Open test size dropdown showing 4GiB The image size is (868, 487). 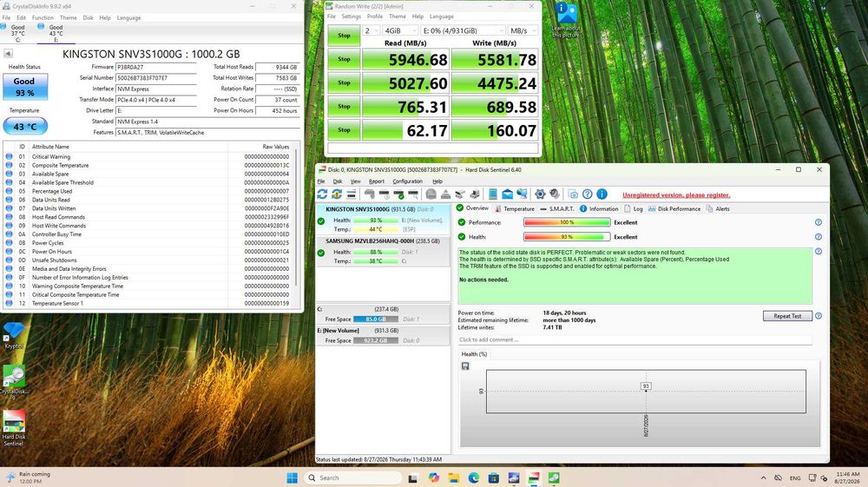(401, 31)
